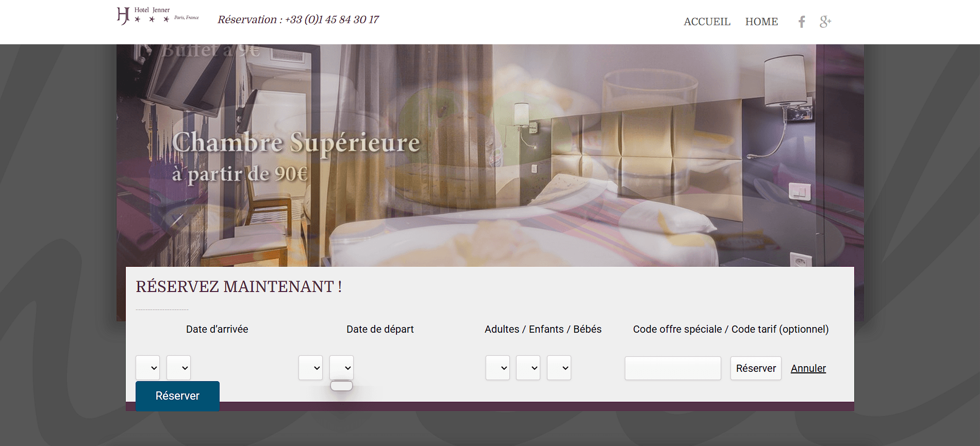Go to the ACCUEIL menu item
Image resolution: width=980 pixels, height=446 pixels.
[x=707, y=22]
